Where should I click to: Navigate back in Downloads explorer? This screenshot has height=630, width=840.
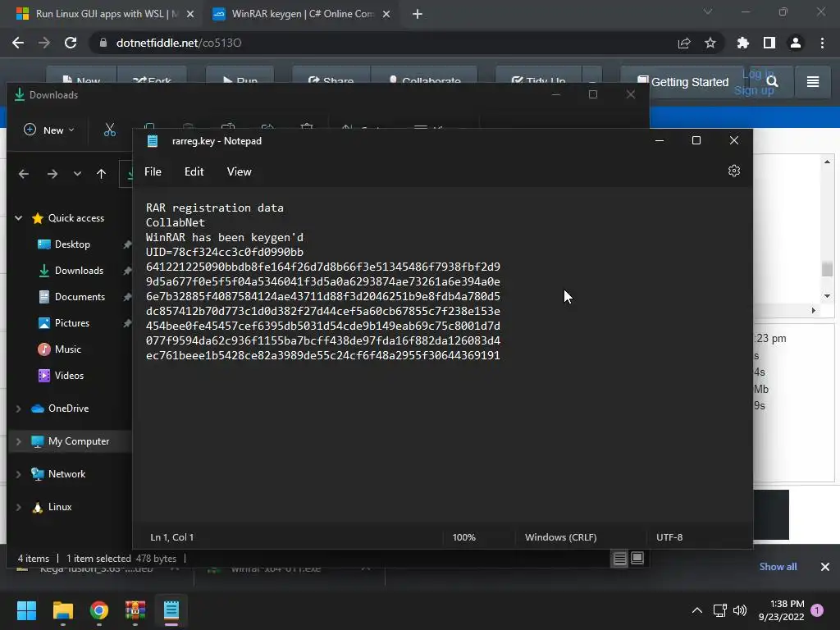24,174
